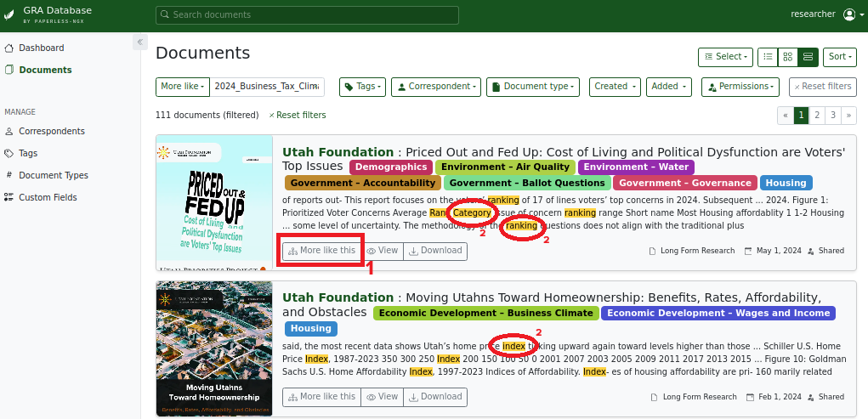Click the Reset filters link under the filter bar
868x419 pixels.
(298, 115)
